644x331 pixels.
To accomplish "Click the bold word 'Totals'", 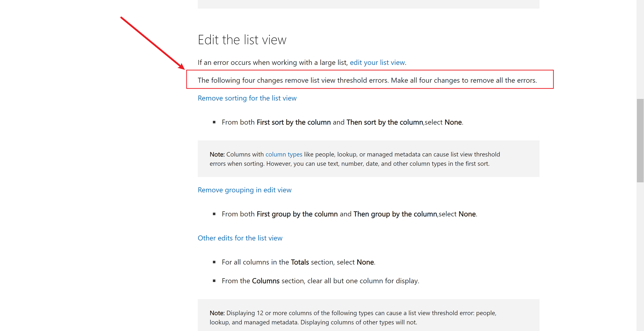I will point(300,262).
